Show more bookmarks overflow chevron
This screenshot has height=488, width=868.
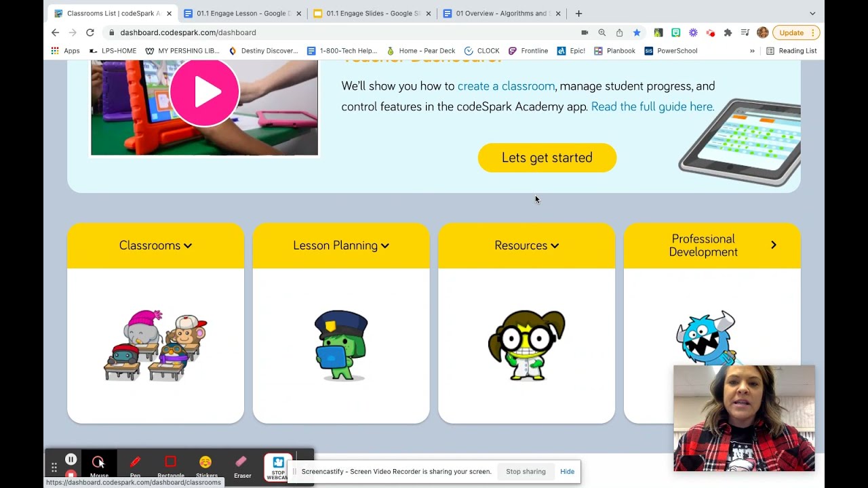[752, 51]
